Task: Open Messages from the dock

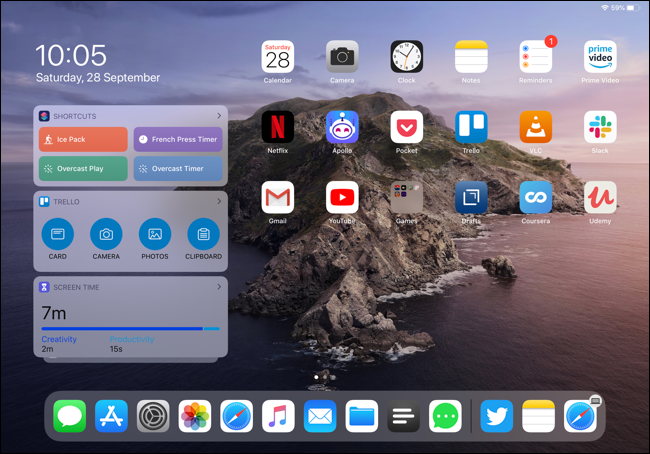Action: coord(70,416)
